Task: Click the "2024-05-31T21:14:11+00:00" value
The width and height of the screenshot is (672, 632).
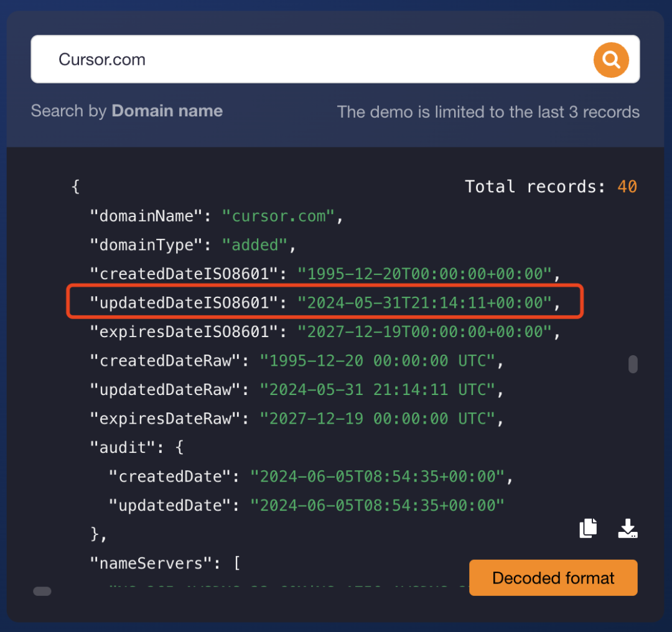Action: [424, 302]
